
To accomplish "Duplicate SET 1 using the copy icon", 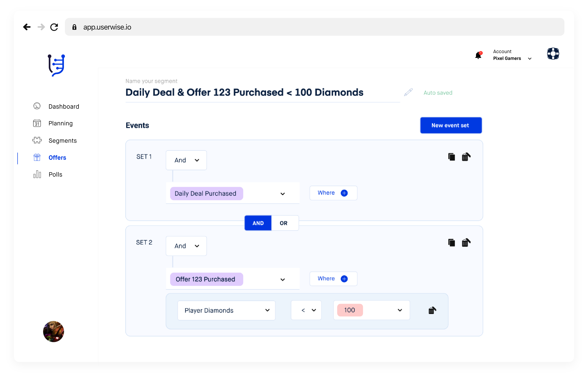I will coord(451,157).
